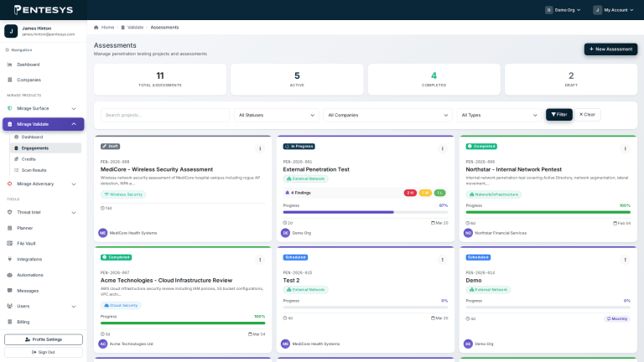644x362 pixels.
Task: Expand the Threat Intel section
Action: [74, 213]
